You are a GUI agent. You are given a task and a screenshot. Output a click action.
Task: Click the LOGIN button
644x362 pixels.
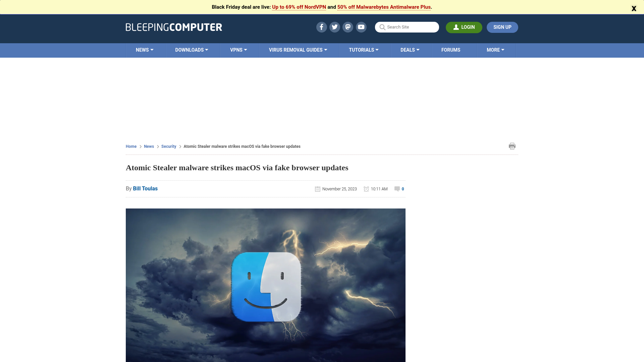(x=464, y=27)
